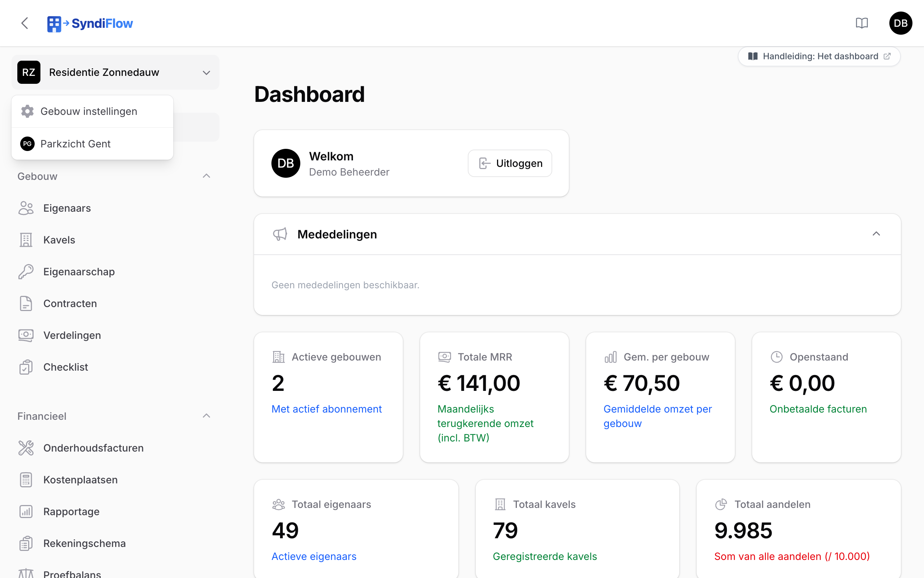
Task: Click the Mededelingen megaphone icon
Action: [280, 234]
